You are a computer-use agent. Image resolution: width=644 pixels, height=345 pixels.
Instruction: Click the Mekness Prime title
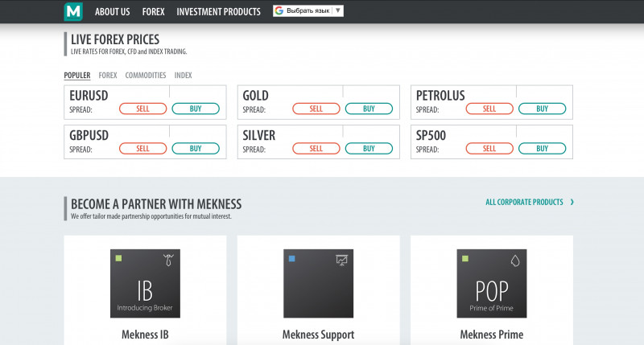tap(492, 335)
